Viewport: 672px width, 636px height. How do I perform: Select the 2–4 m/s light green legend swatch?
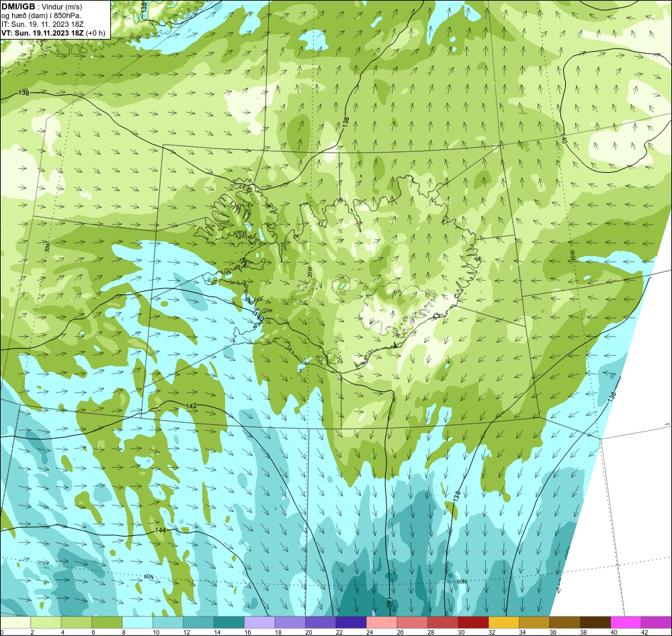click(x=46, y=622)
